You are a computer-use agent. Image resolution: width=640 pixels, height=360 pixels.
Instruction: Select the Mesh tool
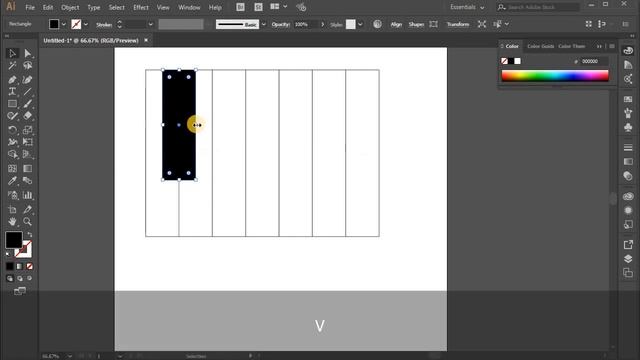coord(12,169)
